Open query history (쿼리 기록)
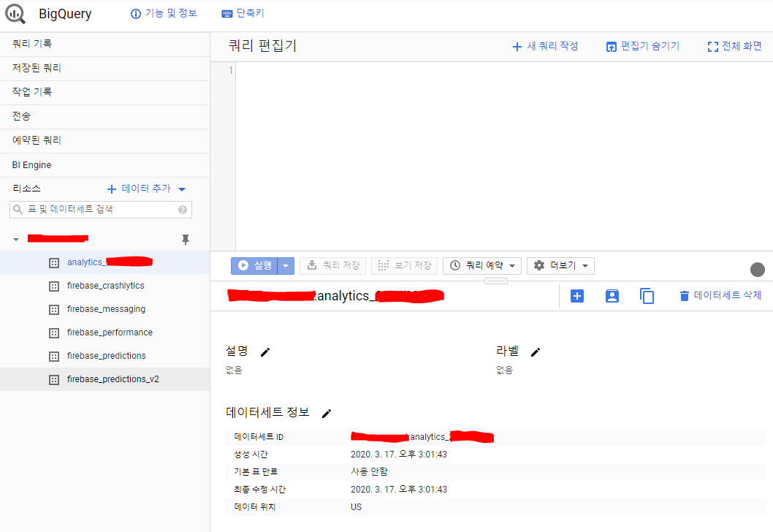The height and width of the screenshot is (532, 773). coord(104,44)
